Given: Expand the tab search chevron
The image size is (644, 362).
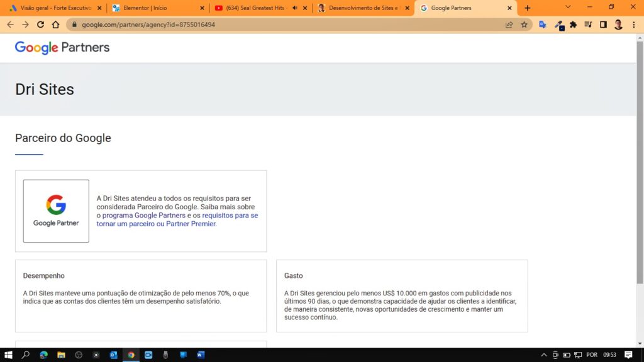Looking at the screenshot, I should point(568,7).
